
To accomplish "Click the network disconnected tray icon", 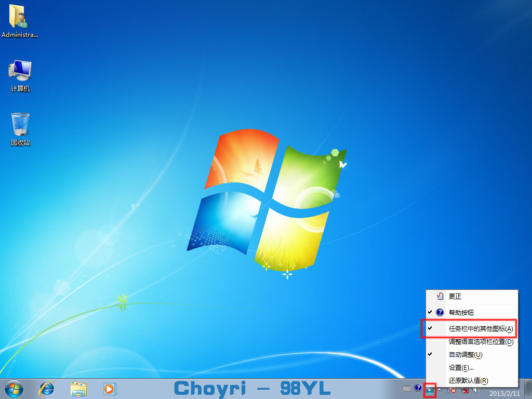I will point(465,391).
